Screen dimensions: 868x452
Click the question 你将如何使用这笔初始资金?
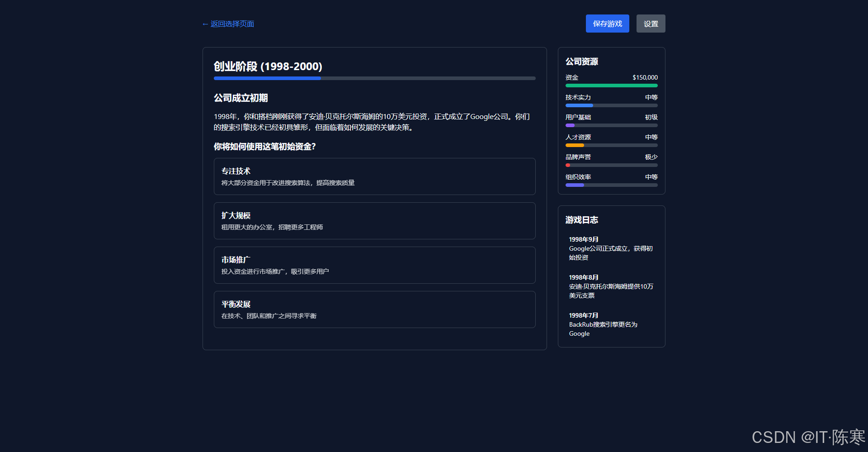coord(265,147)
